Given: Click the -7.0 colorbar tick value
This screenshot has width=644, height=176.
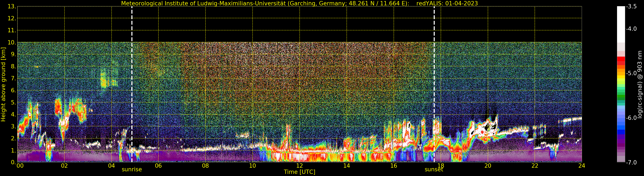Looking at the screenshot, I should 631,162.
